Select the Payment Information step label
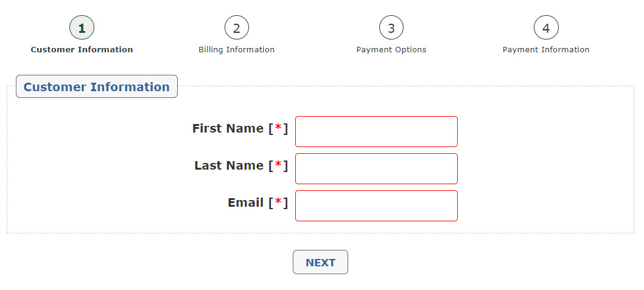The image size is (644, 290). tap(545, 50)
